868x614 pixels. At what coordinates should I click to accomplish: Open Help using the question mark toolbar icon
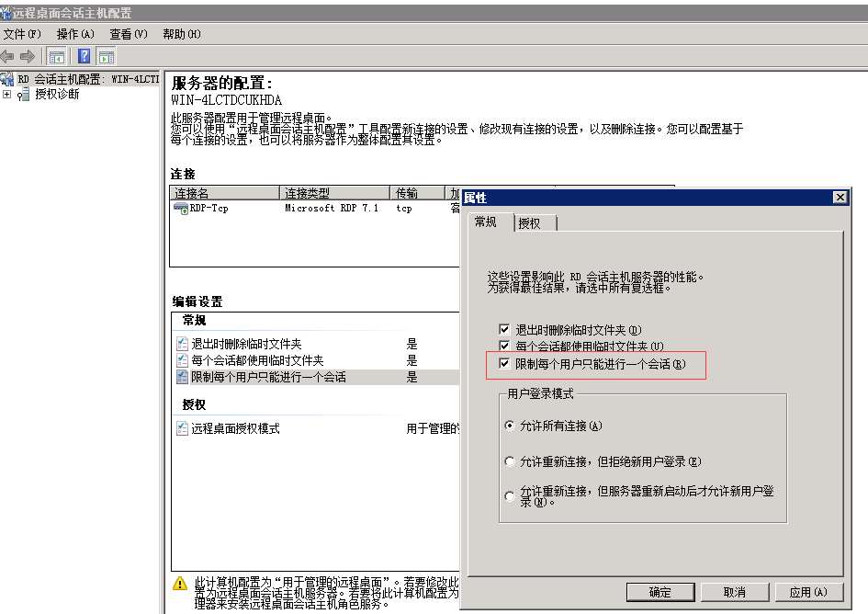coord(85,56)
